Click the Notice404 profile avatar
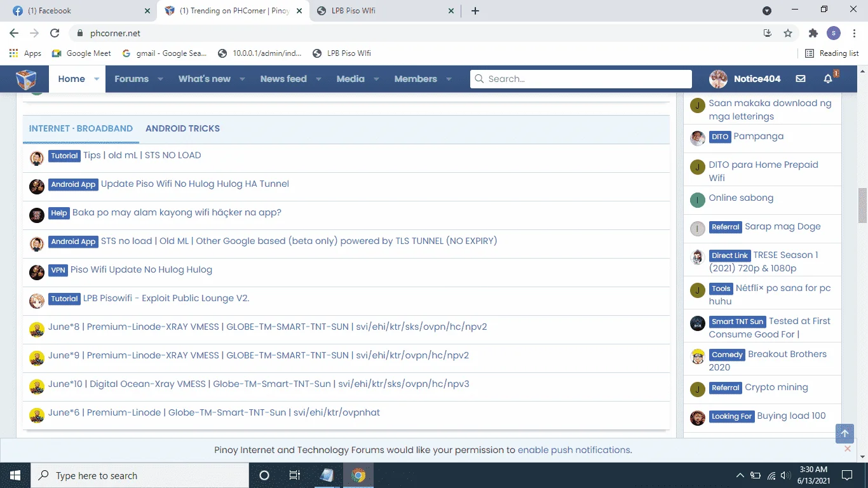The width and height of the screenshot is (868, 488). point(718,79)
